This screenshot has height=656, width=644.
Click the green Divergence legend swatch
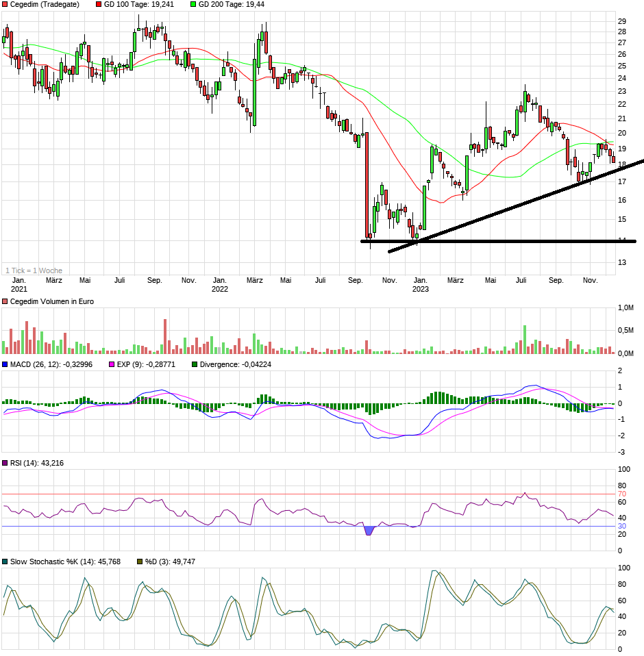tap(195, 364)
